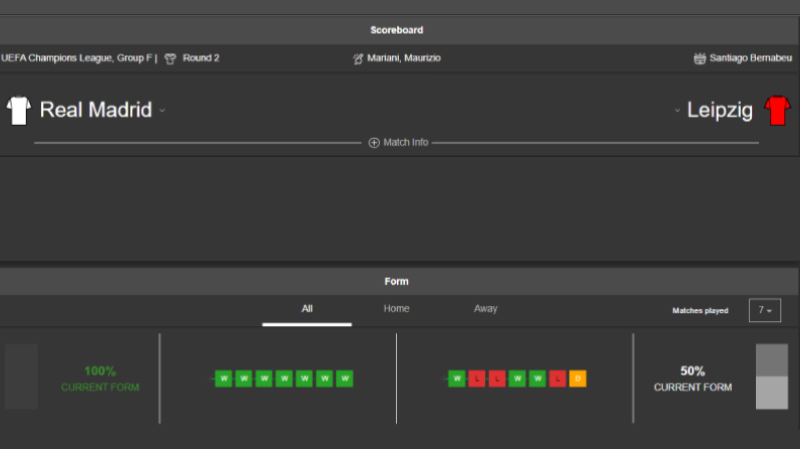The height and width of the screenshot is (449, 800).
Task: Click the white Real Madrid jersey icon
Action: [x=18, y=110]
